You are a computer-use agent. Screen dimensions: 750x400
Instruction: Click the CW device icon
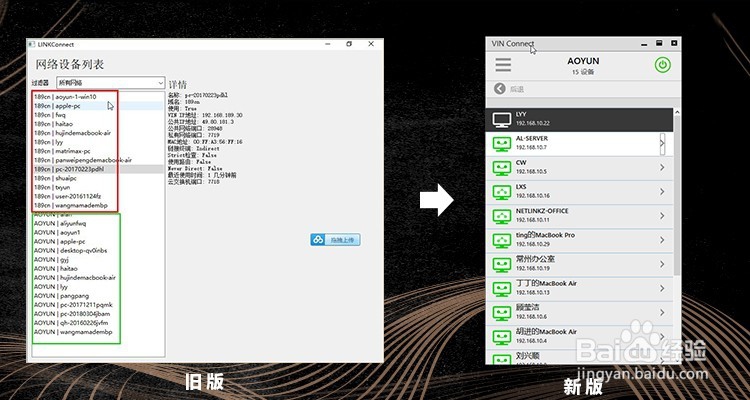502,168
